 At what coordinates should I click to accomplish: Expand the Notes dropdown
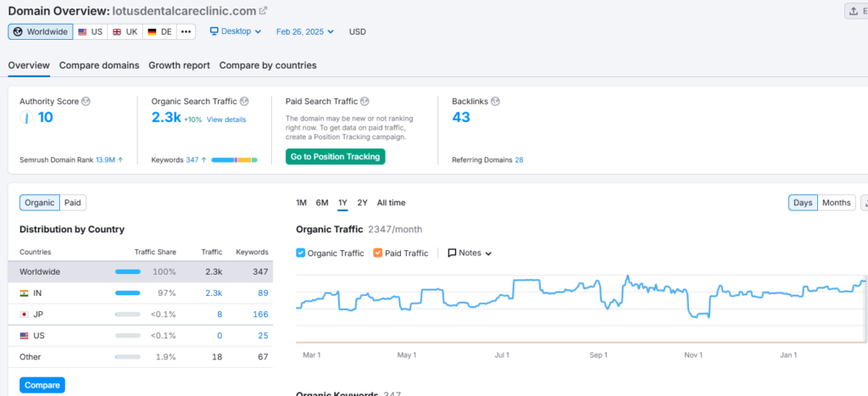tap(470, 253)
